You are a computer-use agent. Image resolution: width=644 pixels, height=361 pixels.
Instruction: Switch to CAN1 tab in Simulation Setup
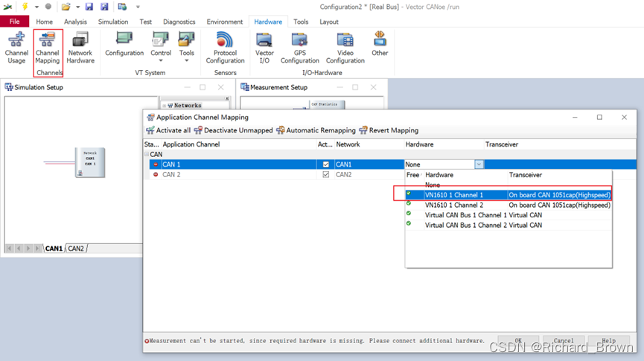54,249
